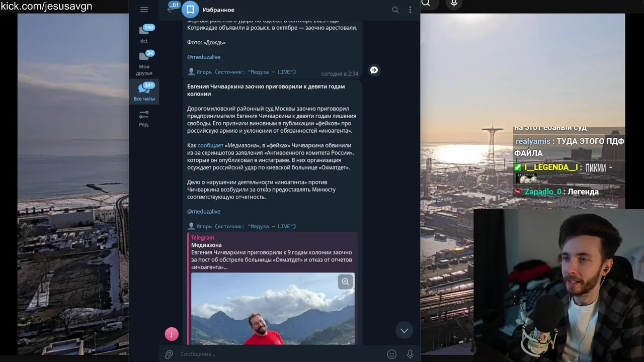644x362 pixels.
Task: Zoom the preview photo with magnifier icon
Action: point(345,282)
